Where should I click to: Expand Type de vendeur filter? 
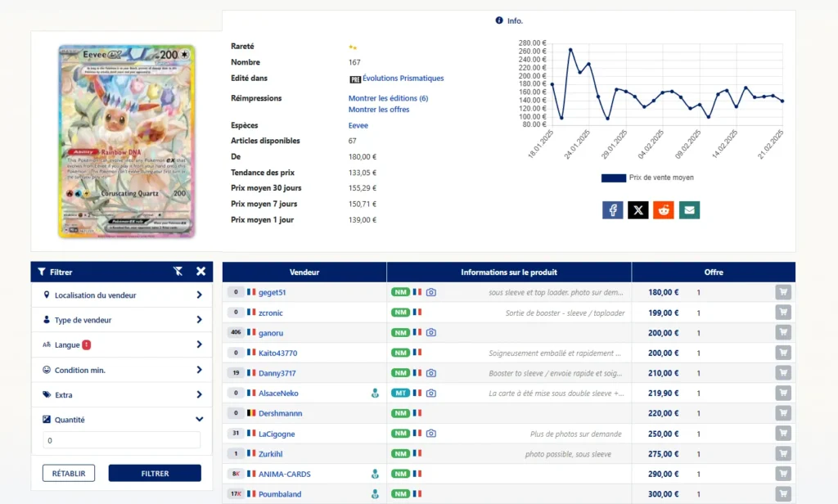click(122, 320)
